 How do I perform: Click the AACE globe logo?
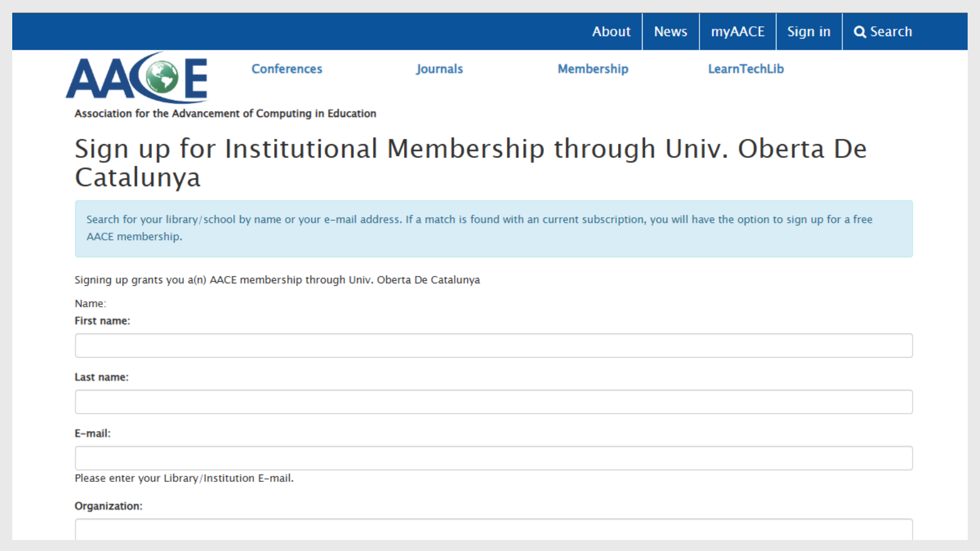point(137,77)
